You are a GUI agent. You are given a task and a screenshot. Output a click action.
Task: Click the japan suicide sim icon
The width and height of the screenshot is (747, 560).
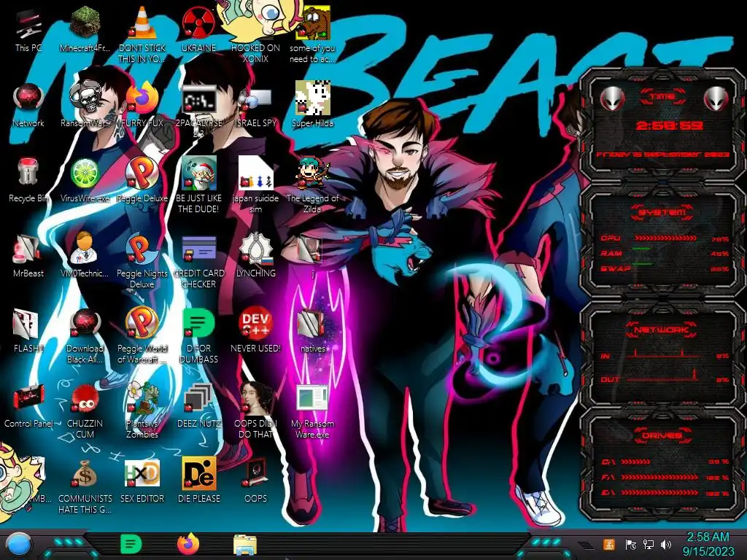256,174
